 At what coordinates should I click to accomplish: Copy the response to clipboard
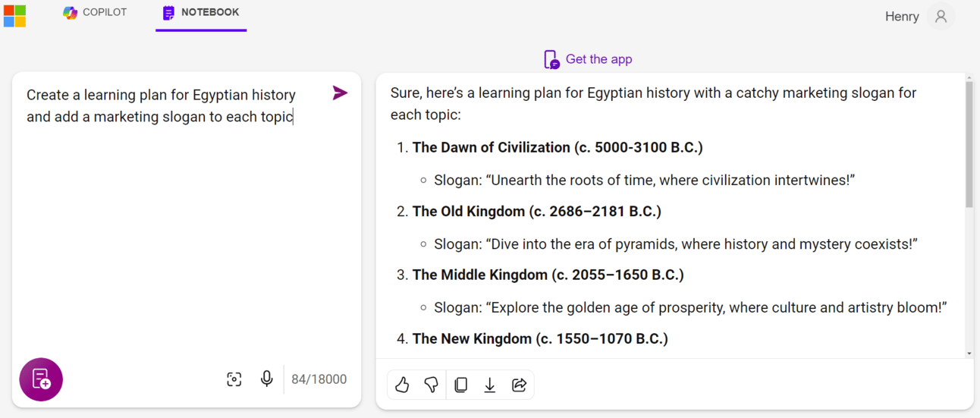pos(460,385)
